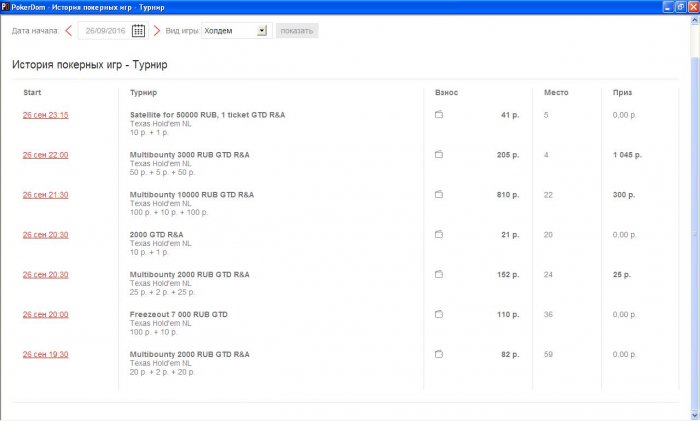Screen dimensions: 700x421
Task: Open the 26 сен 22:00 tournament link
Action: point(46,155)
